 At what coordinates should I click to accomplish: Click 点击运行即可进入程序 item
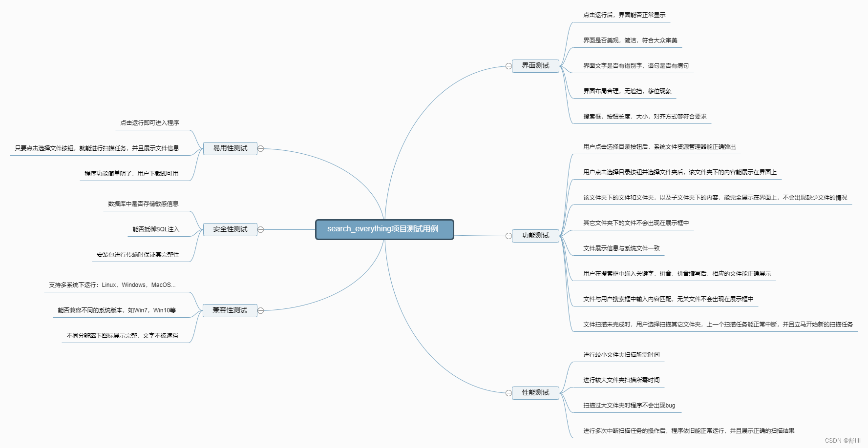click(149, 123)
